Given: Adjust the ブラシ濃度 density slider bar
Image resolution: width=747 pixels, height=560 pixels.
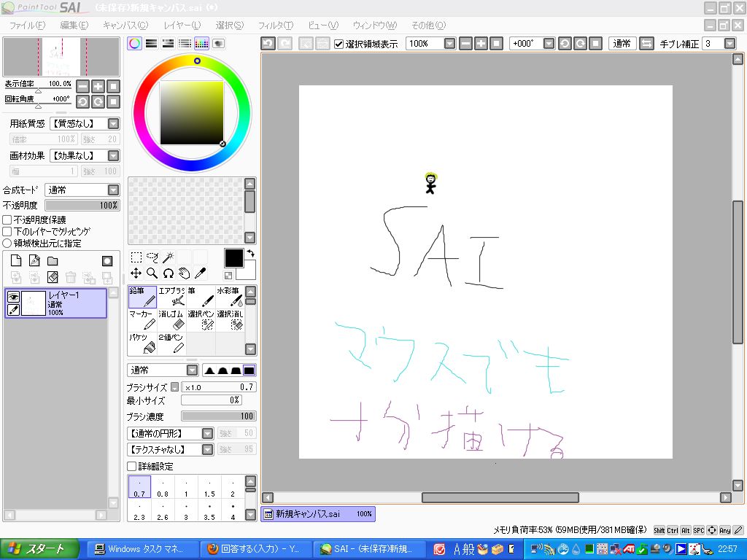Looking at the screenshot, I should pyautogui.click(x=219, y=416).
